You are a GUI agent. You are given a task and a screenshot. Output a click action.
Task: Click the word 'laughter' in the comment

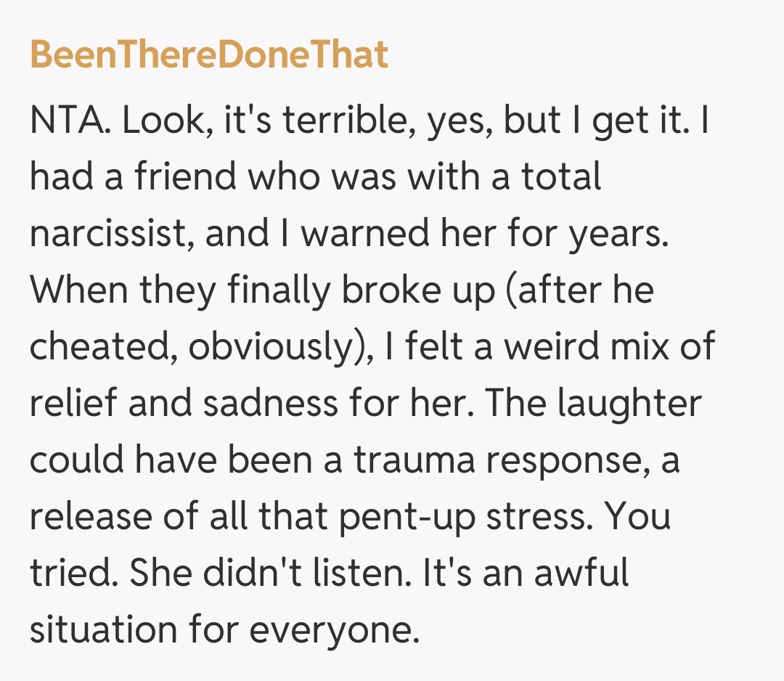click(x=630, y=404)
